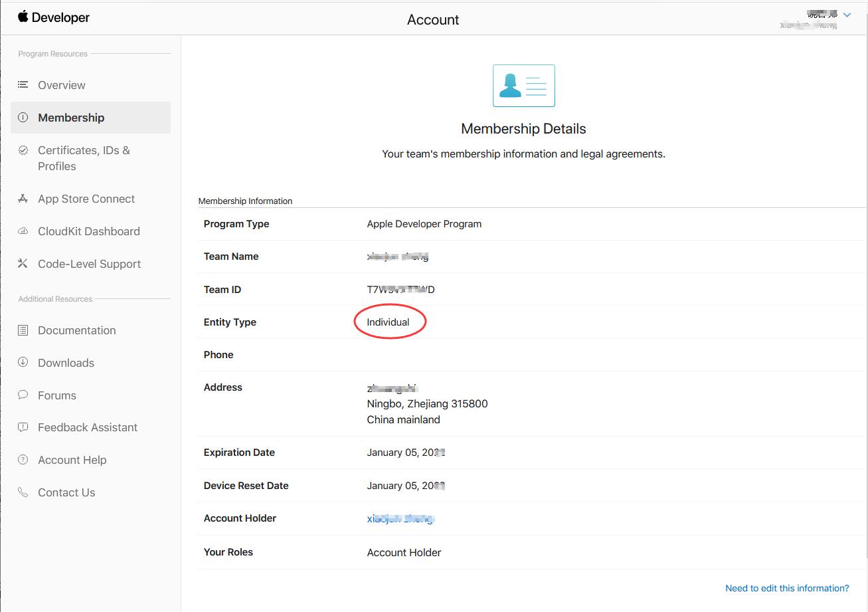Click the Downloads arrow icon
This screenshot has height=612, width=868.
23,362
